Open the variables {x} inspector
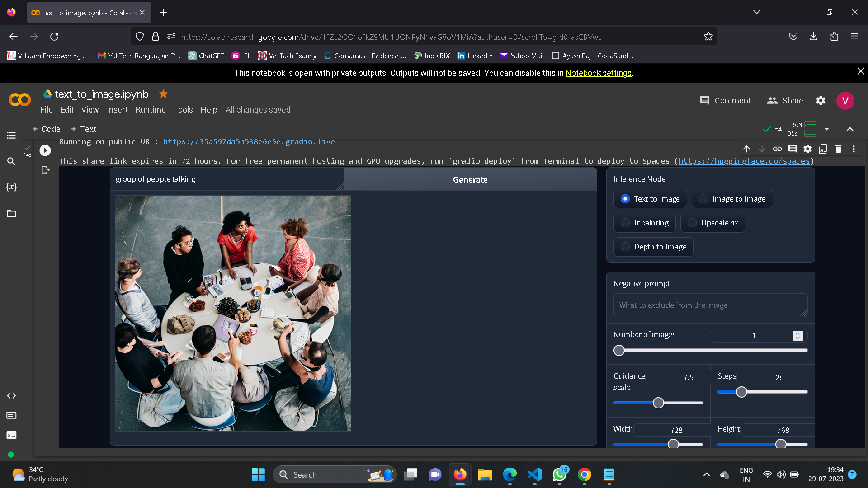868x488 pixels. click(11, 187)
